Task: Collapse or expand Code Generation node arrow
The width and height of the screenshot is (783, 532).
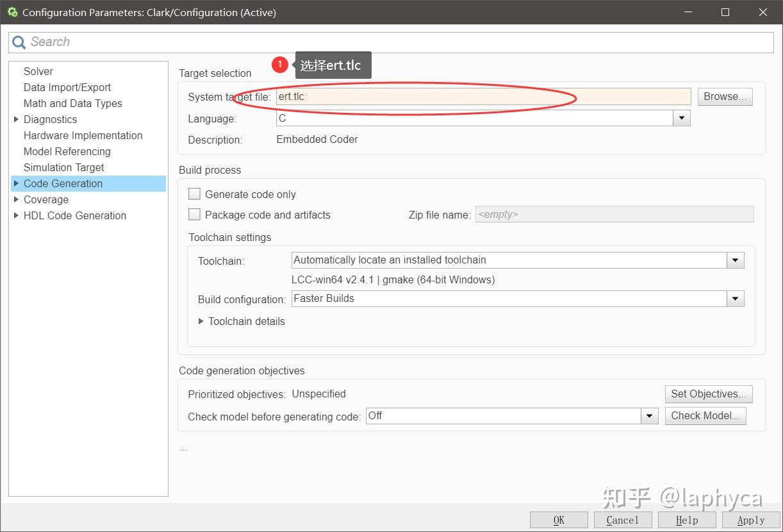Action: click(16, 183)
